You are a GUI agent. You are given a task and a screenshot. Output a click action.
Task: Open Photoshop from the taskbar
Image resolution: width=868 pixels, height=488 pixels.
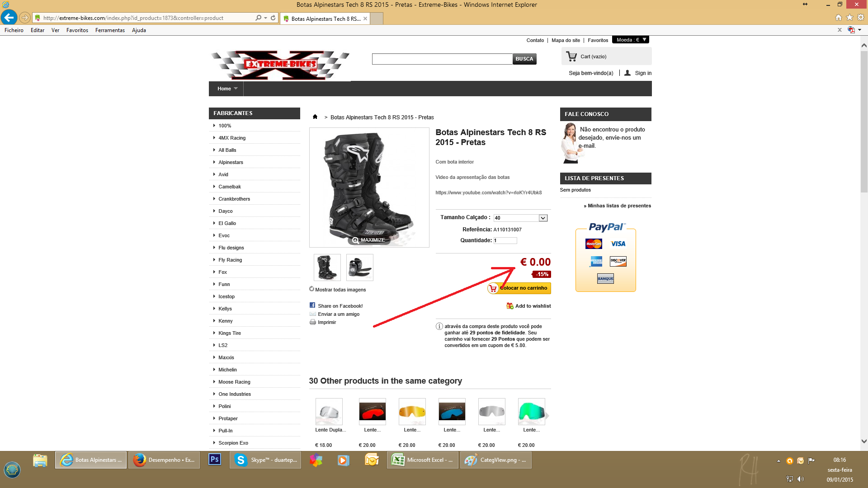[215, 460]
